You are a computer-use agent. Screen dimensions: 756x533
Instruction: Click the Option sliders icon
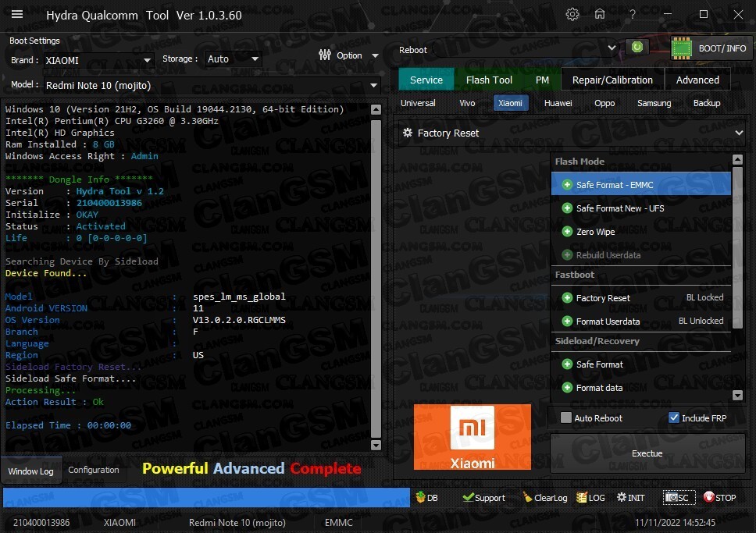click(x=325, y=55)
